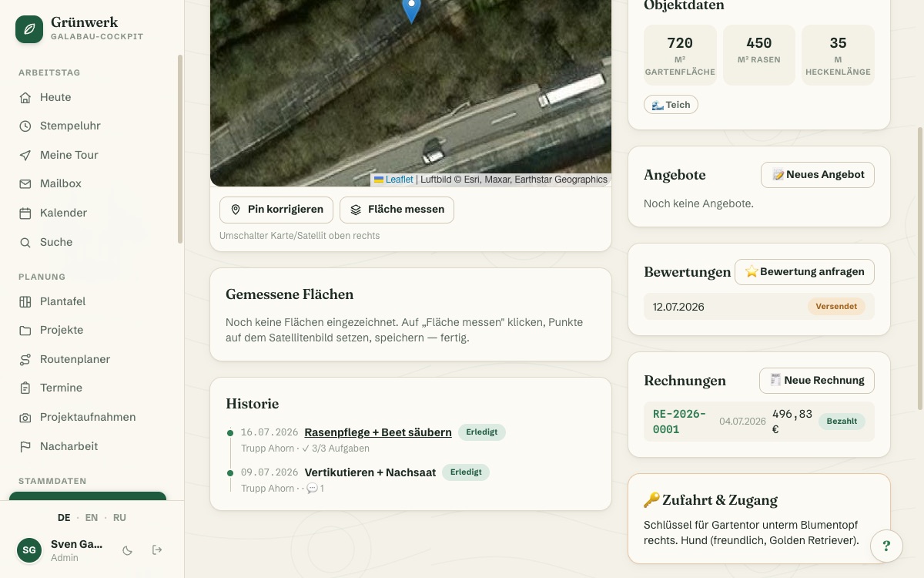Click the Fläche messen button

coord(397,210)
